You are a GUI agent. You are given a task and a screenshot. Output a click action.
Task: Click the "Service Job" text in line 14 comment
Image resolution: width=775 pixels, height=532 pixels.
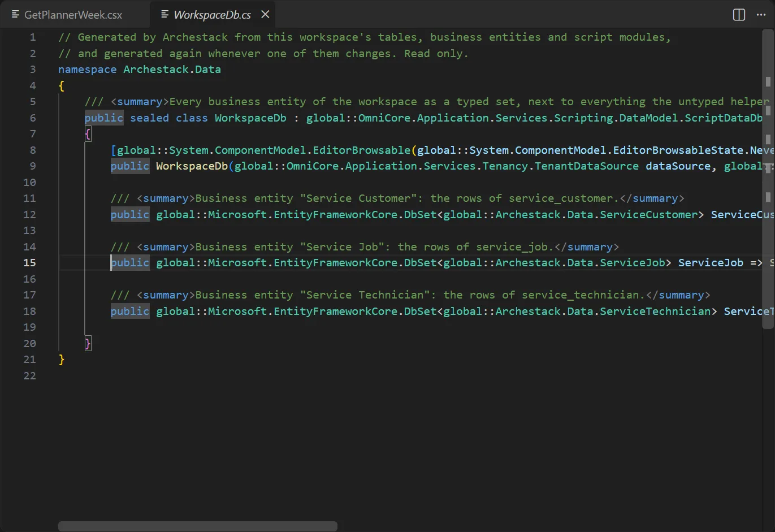[342, 247]
